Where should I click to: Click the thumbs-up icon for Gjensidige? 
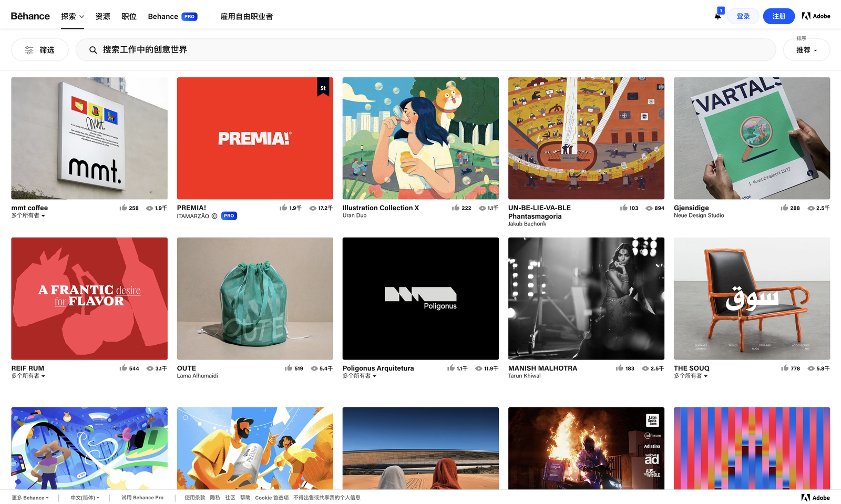click(x=784, y=208)
